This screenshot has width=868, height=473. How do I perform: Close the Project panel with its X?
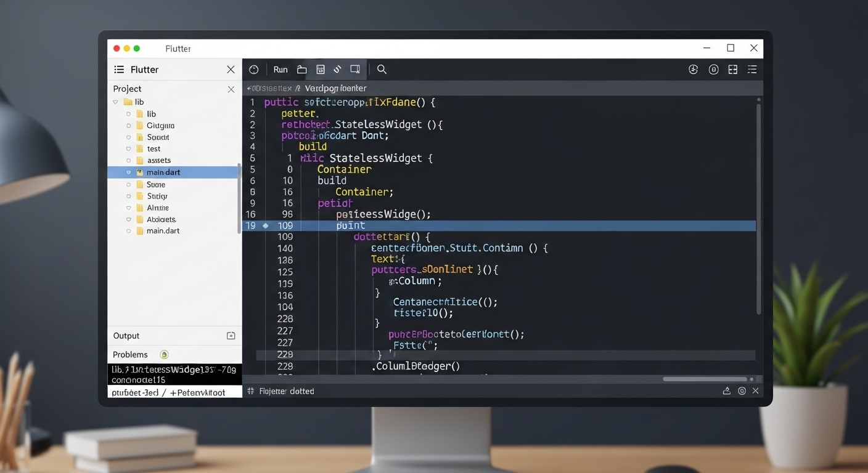[x=231, y=89]
